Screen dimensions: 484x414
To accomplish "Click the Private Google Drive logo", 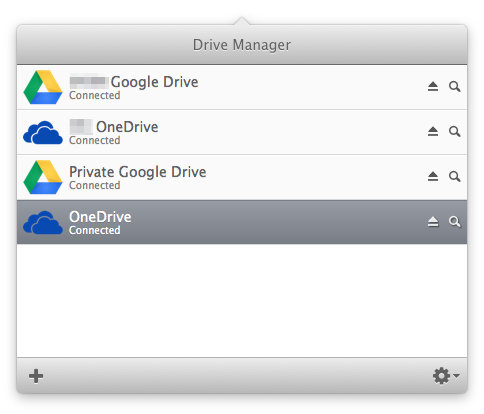I will (43, 177).
